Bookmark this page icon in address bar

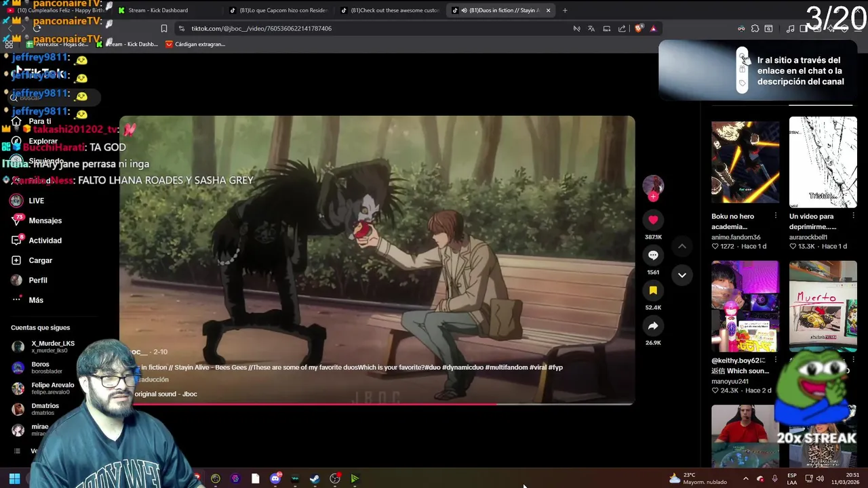[163, 28]
